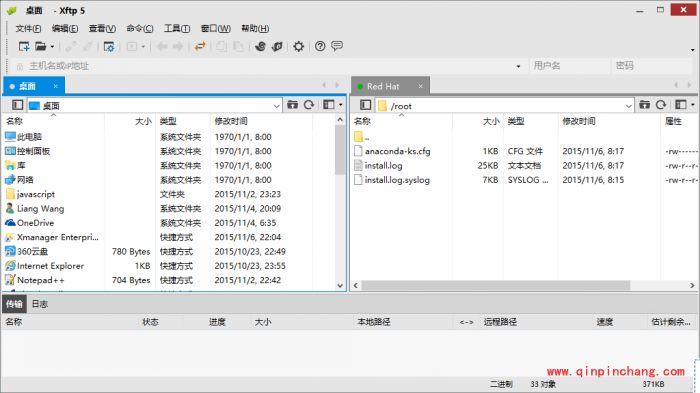Open Options via the gear icon

(x=299, y=46)
